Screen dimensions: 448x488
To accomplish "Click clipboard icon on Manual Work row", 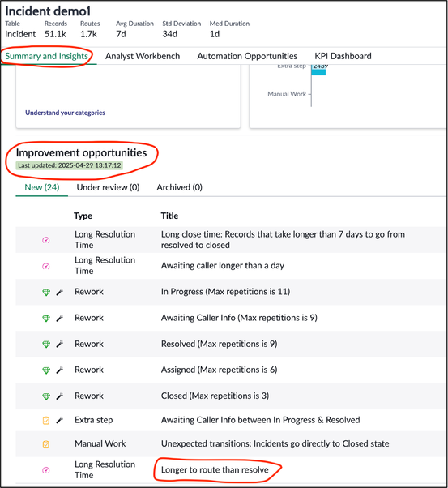I will click(45, 444).
